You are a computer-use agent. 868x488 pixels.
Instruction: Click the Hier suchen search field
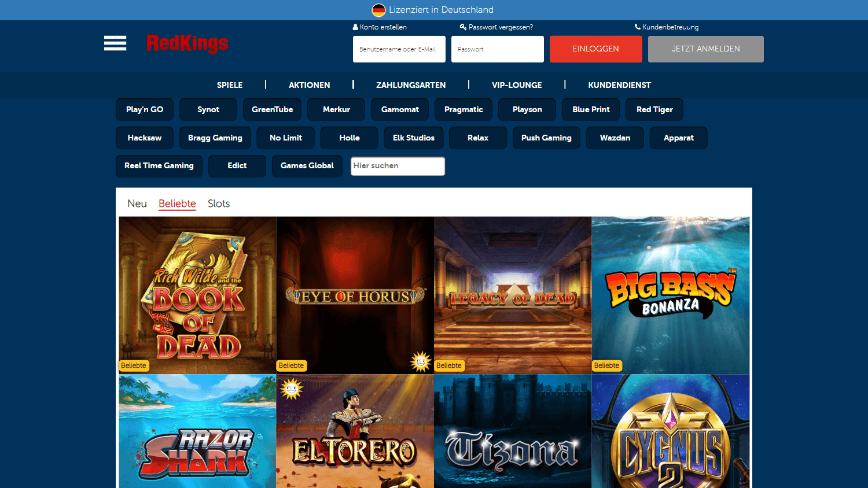398,166
